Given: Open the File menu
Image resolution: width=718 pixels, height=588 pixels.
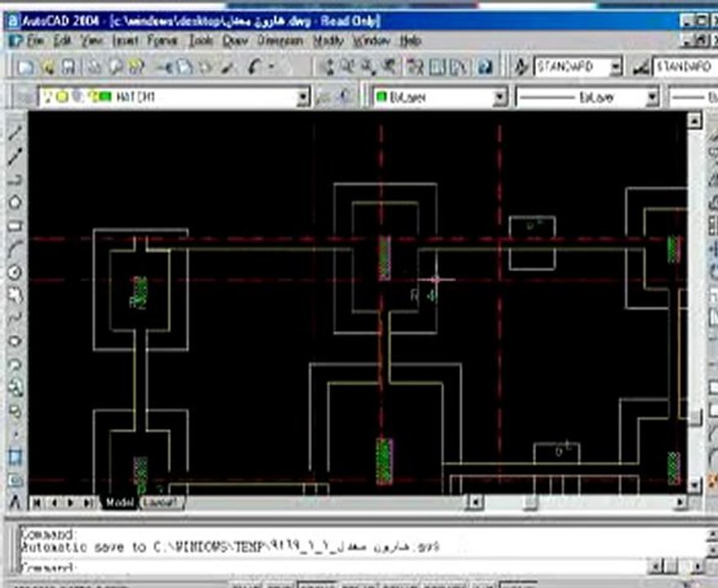Looking at the screenshot, I should click(x=35, y=41).
